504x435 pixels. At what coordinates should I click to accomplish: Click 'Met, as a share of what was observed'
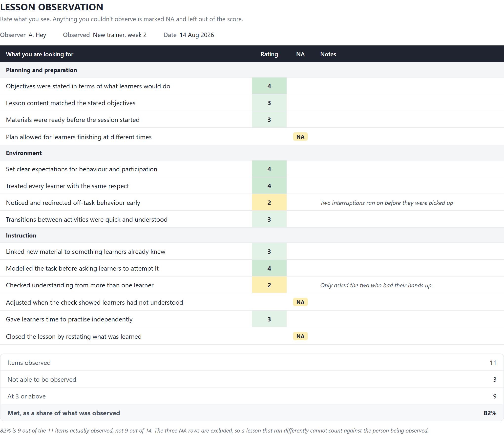tap(64, 413)
